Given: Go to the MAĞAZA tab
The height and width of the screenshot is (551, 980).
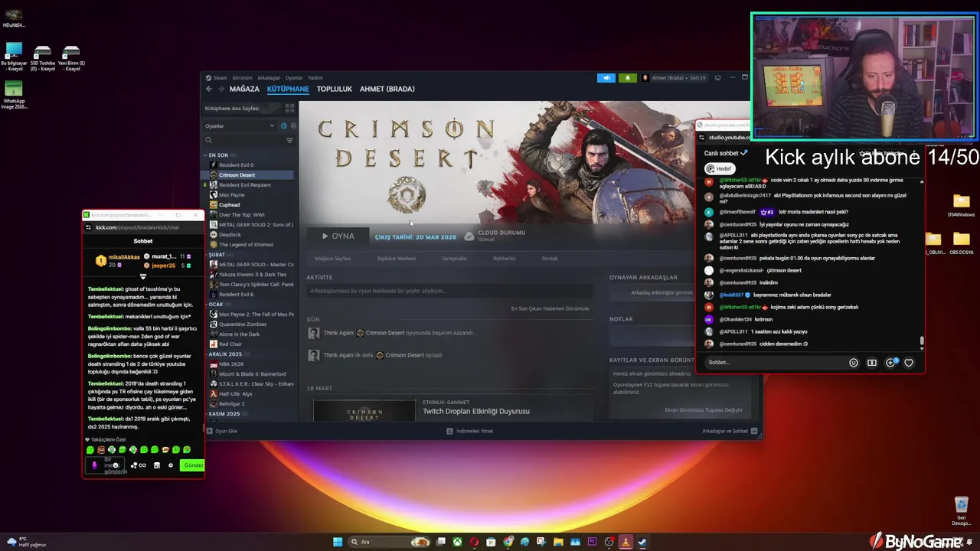Looking at the screenshot, I should pos(245,89).
